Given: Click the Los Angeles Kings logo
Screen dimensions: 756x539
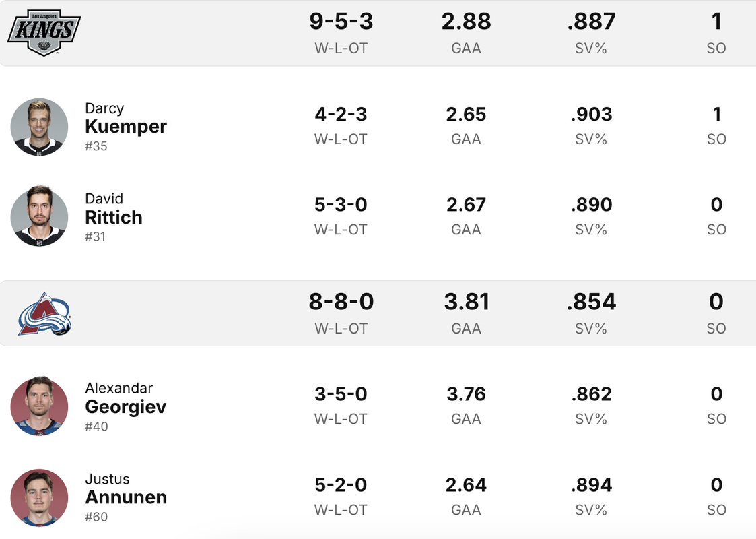Looking at the screenshot, I should (44, 33).
